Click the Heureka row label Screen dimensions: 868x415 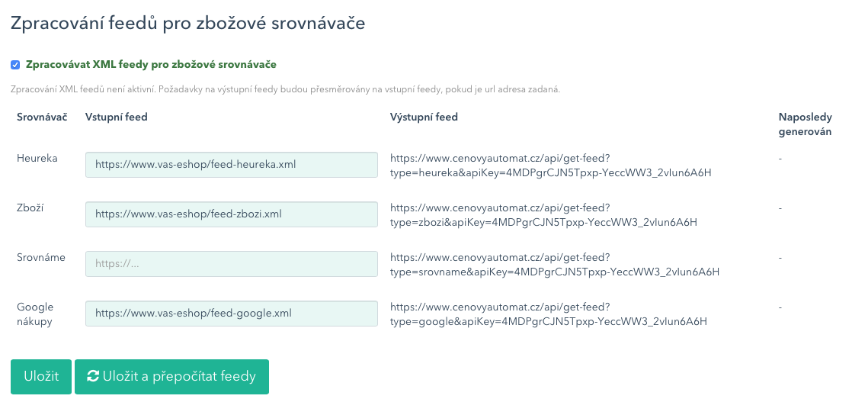click(37, 159)
